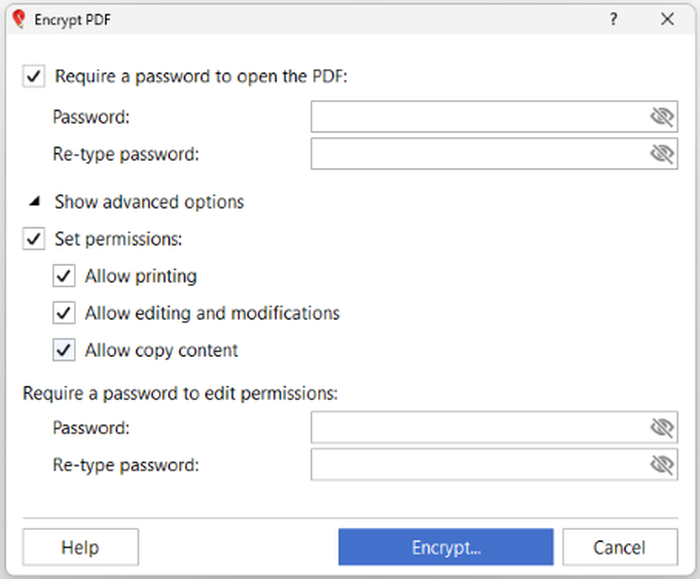
Task: Focus the open-PDF Re-type password field
Action: (x=494, y=154)
